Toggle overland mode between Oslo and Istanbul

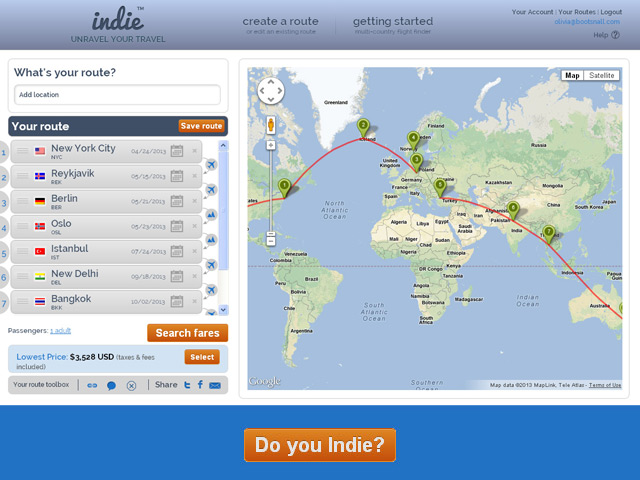pos(211,240)
